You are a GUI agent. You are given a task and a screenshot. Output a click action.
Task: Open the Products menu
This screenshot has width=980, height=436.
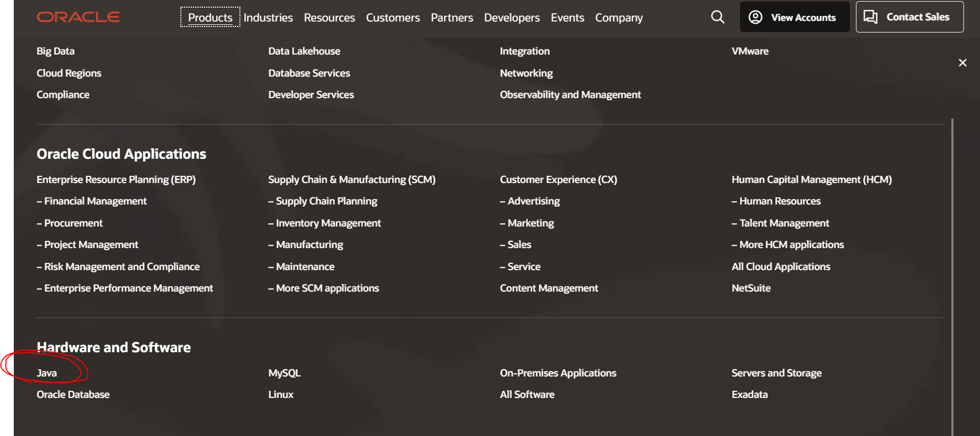(x=210, y=17)
